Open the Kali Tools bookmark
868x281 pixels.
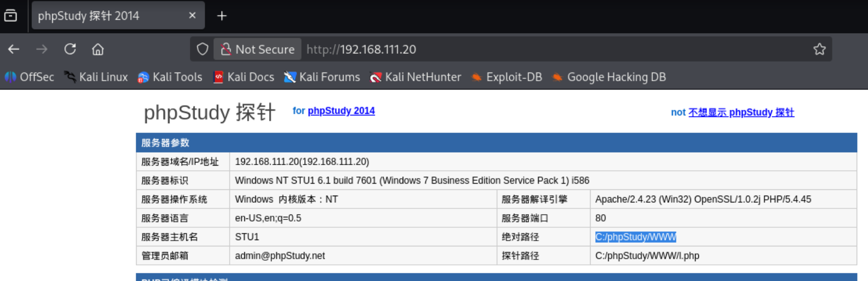(x=170, y=77)
